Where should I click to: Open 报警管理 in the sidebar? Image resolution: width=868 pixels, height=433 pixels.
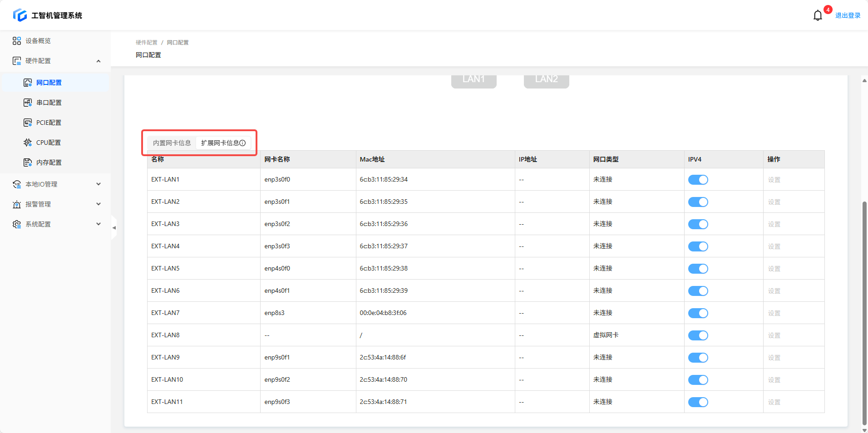pos(38,204)
